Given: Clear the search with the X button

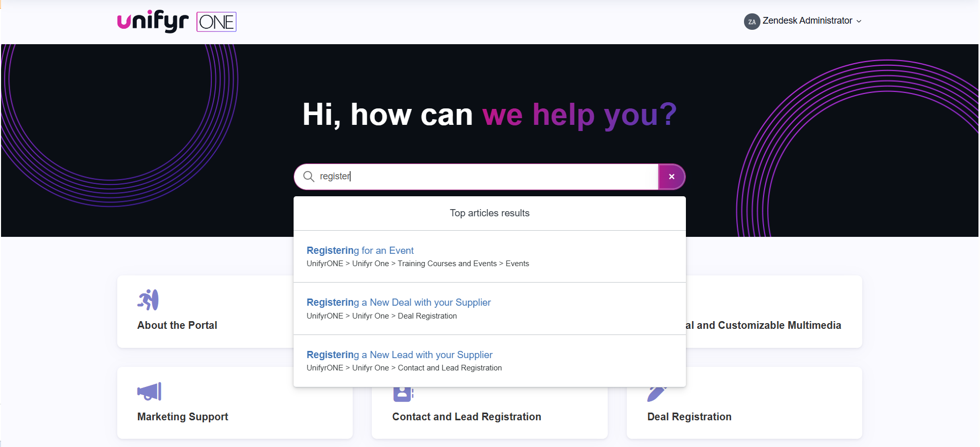Looking at the screenshot, I should (672, 177).
